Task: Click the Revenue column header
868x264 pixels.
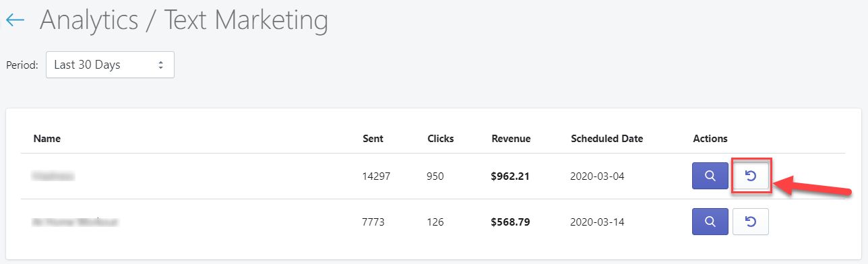Action: click(511, 139)
